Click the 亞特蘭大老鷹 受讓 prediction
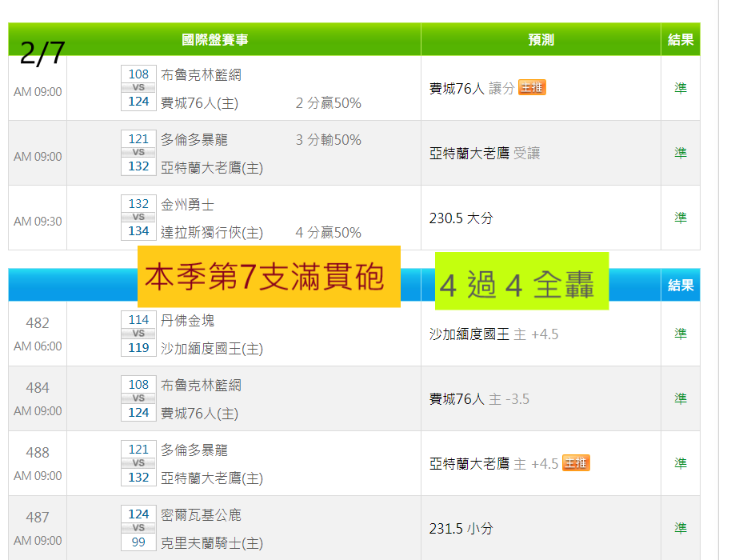This screenshot has width=735, height=560. click(x=485, y=153)
